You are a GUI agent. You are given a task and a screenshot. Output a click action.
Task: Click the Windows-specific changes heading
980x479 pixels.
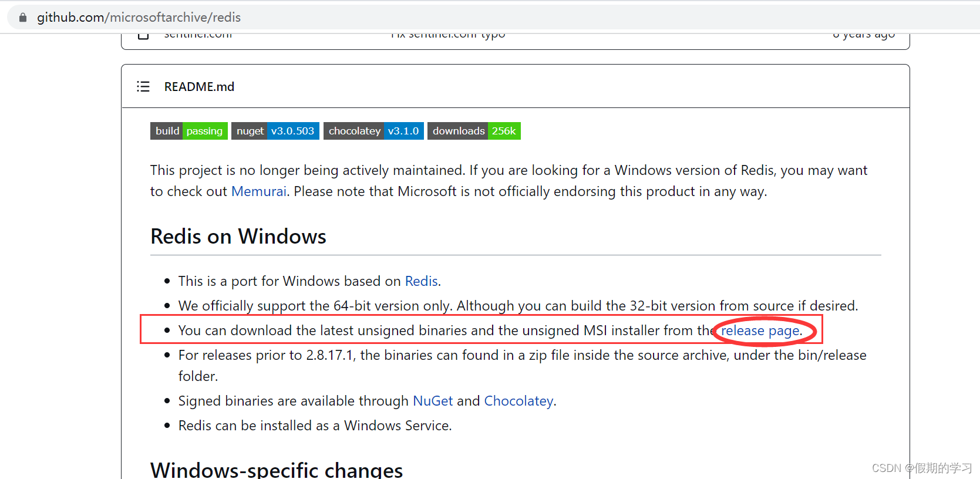tap(277, 470)
